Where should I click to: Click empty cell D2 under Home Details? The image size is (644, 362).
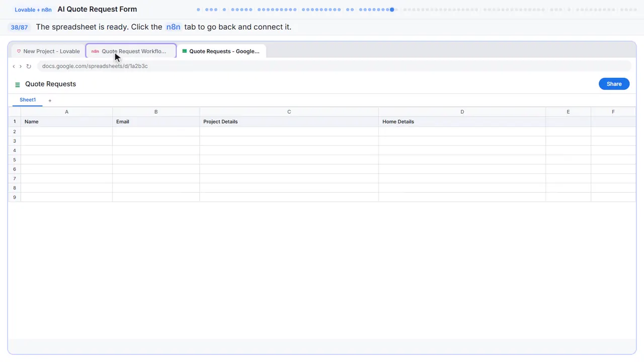click(462, 131)
